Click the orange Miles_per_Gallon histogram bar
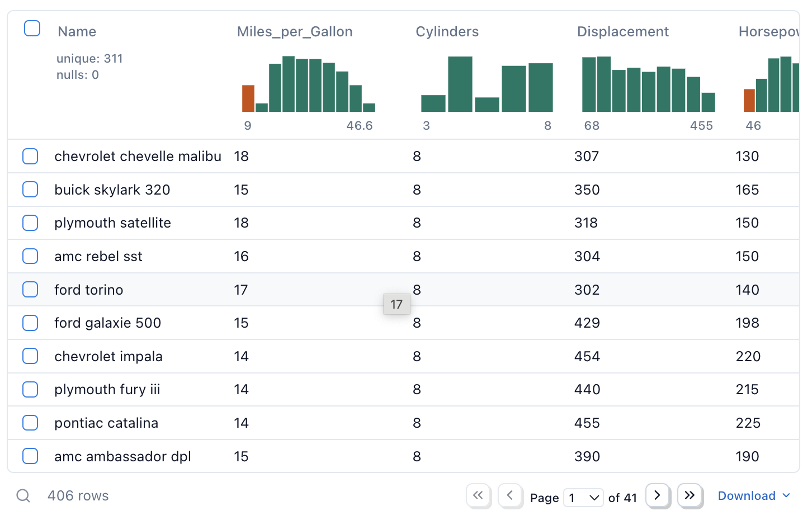 click(248, 99)
